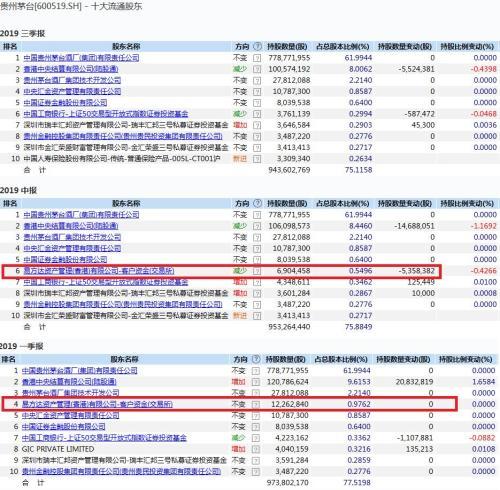The image size is (500, 490).
Task: Click help icon beside 方向 in 2019一季报 header
Action: pyautogui.click(x=256, y=359)
